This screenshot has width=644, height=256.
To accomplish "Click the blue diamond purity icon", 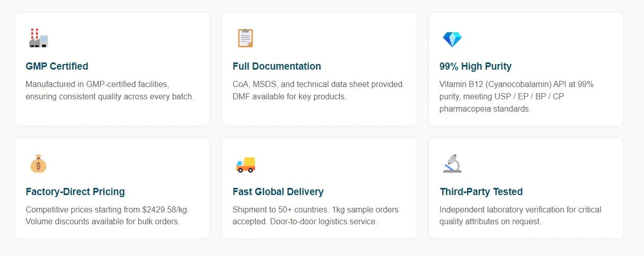I will click(452, 39).
